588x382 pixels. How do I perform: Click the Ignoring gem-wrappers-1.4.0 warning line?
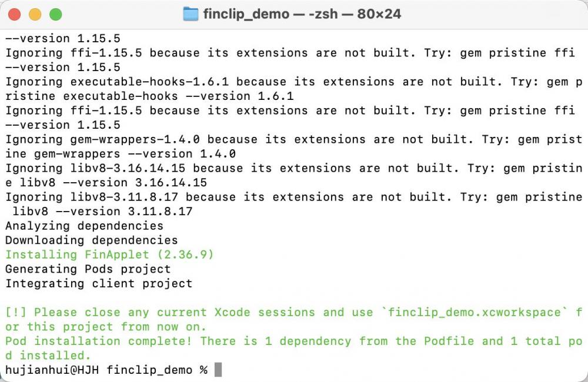tap(293, 146)
